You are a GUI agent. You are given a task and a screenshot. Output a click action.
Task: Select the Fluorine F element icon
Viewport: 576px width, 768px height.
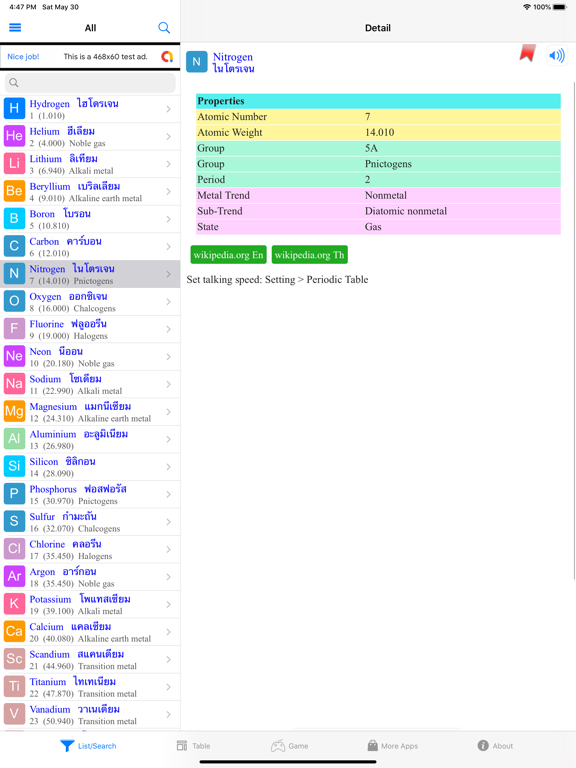[x=14, y=328]
